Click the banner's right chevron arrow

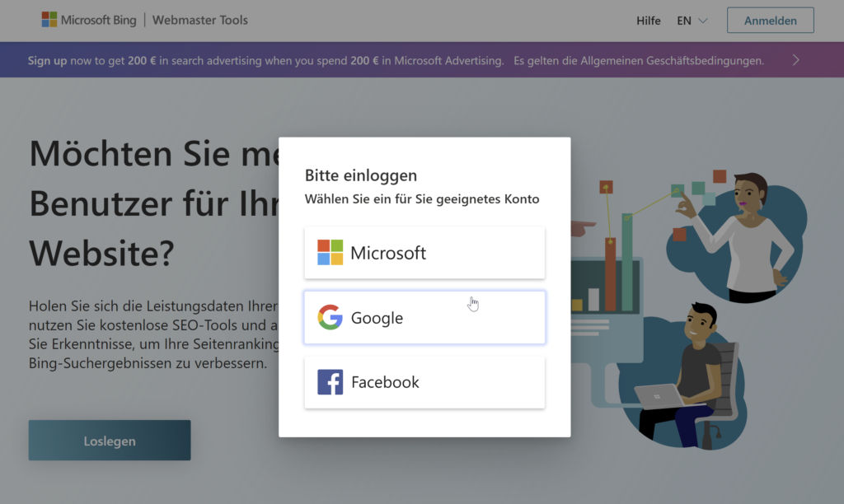tap(795, 60)
